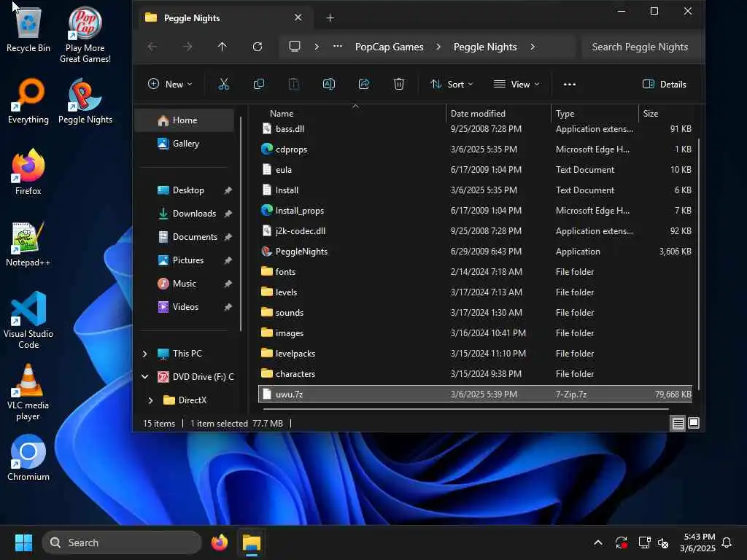Switch to details list view icon
This screenshot has height=560, width=747.
pos(678,423)
